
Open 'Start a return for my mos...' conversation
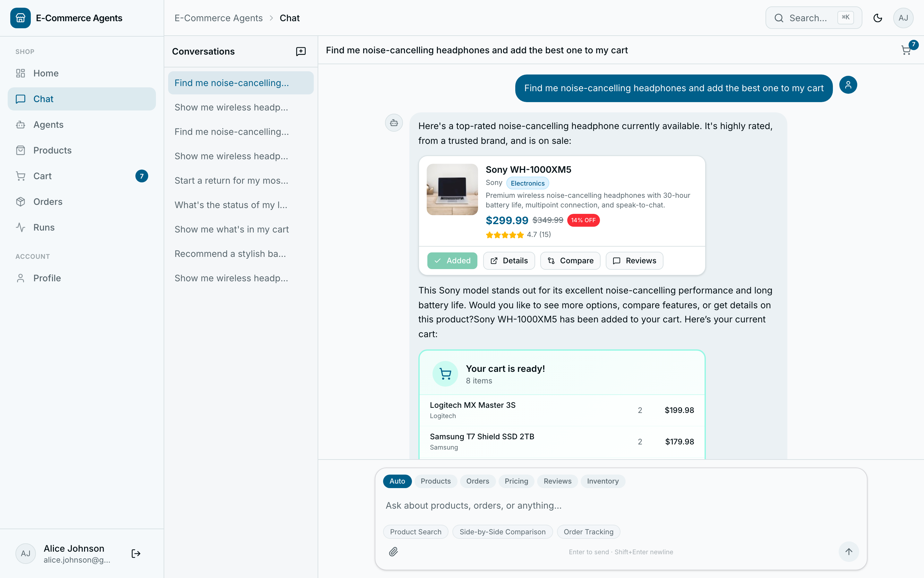tap(241, 180)
